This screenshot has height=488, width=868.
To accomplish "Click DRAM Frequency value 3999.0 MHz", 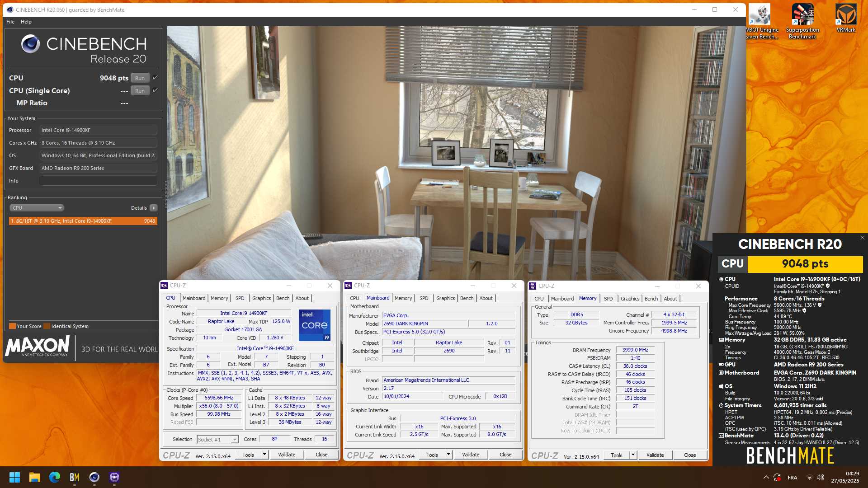I will pyautogui.click(x=635, y=350).
